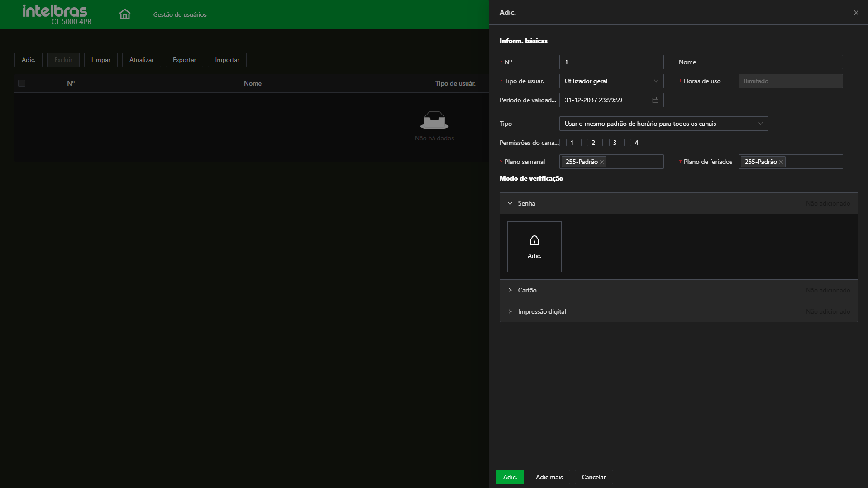Enable channel 2 permission checkbox
Viewport: 868px width, 488px height.
click(585, 143)
